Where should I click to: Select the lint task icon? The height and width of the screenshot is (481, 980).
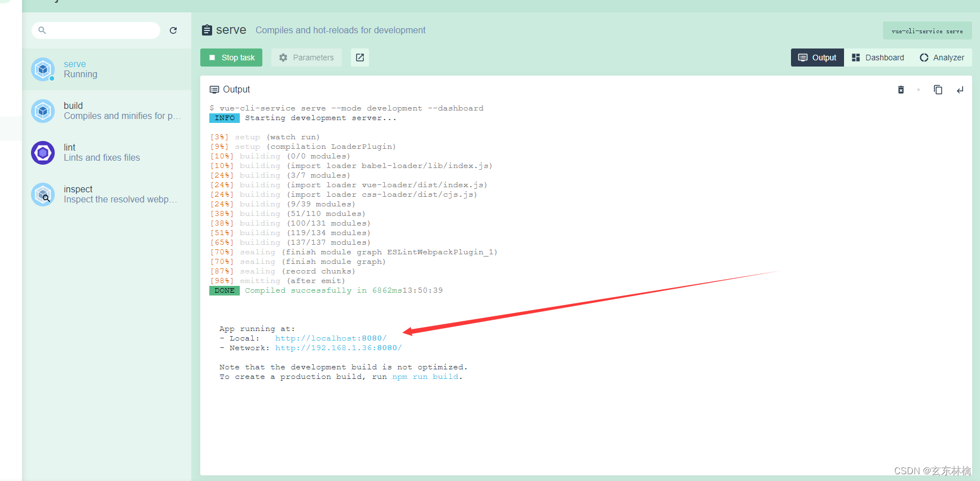click(43, 153)
